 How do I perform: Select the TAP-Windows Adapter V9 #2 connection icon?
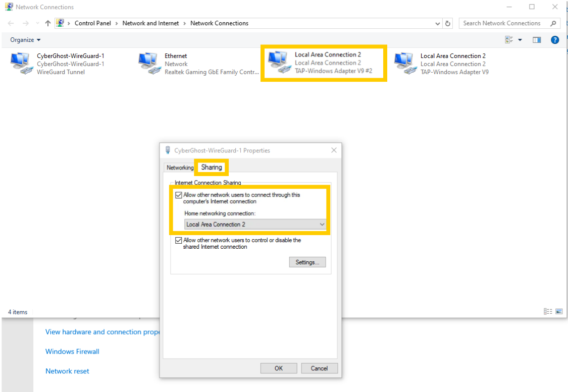pyautogui.click(x=279, y=62)
